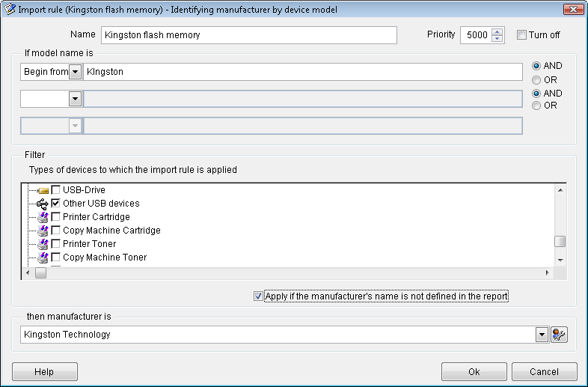
Task: Select second OR radio option
Action: pos(536,106)
